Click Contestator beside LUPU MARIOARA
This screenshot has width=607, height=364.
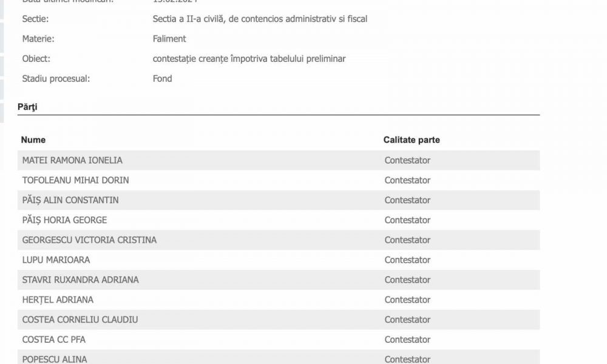pyautogui.click(x=407, y=260)
